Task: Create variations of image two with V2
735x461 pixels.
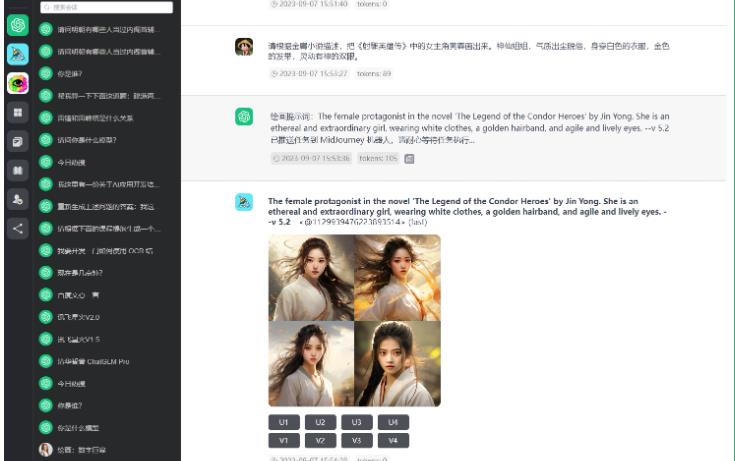Action: click(320, 440)
